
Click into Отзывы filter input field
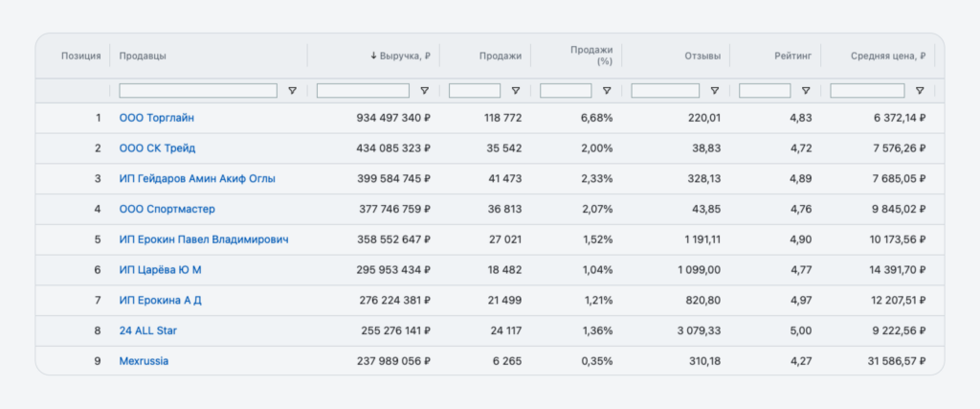[666, 91]
